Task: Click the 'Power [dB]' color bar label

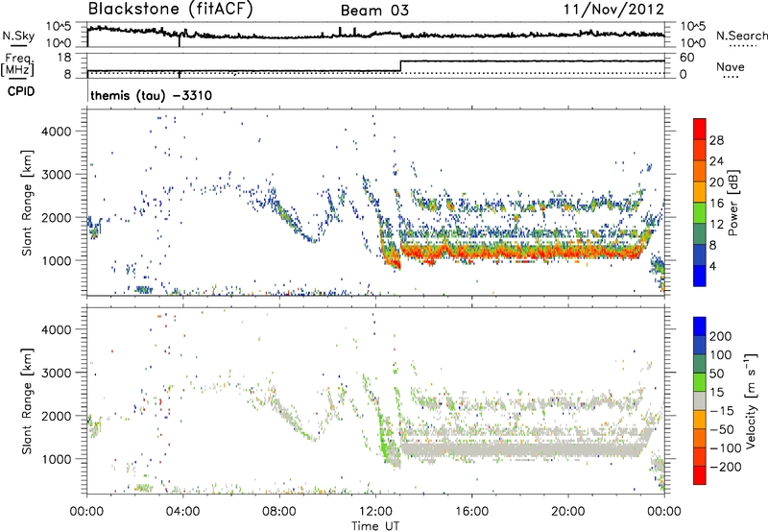Action: [x=733, y=203]
